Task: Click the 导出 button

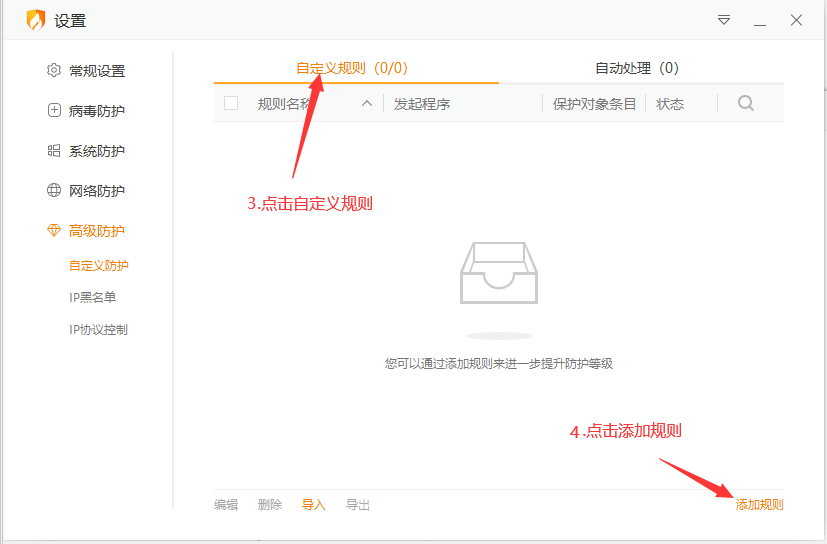Action: point(358,505)
